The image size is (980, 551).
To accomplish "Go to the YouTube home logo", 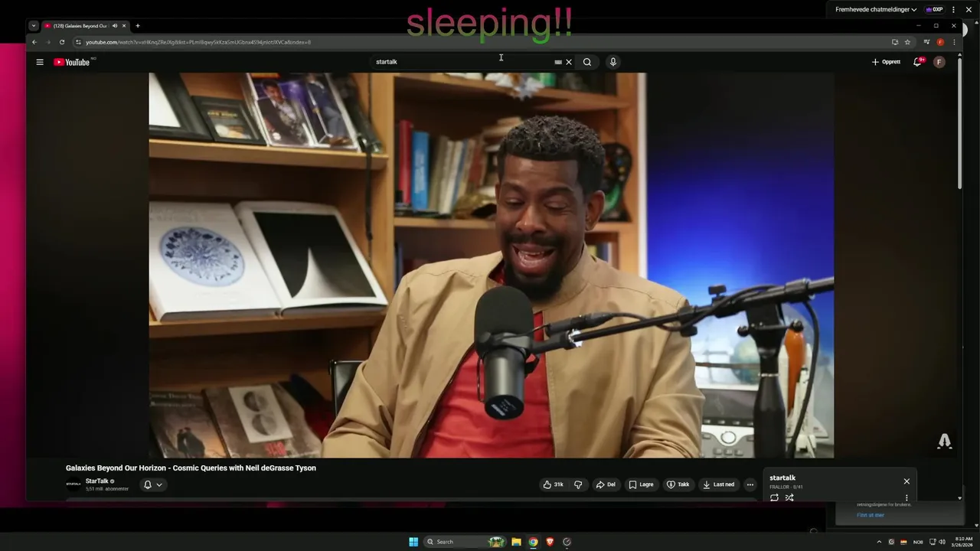I will (x=72, y=62).
